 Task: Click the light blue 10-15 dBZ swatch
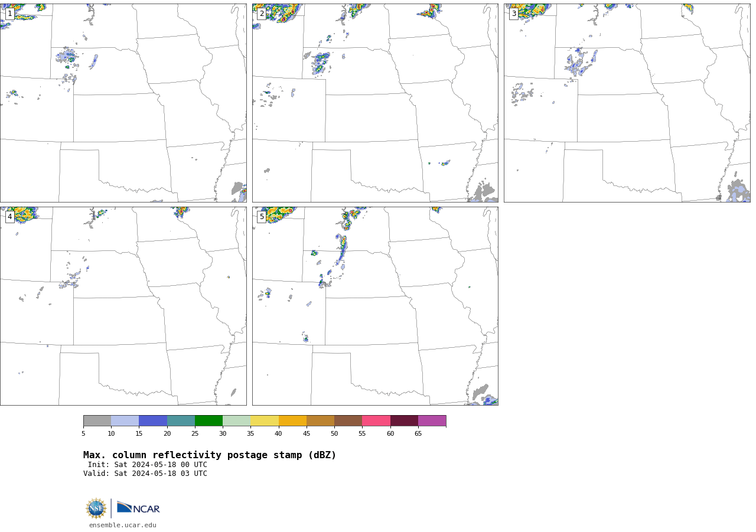[125, 420]
